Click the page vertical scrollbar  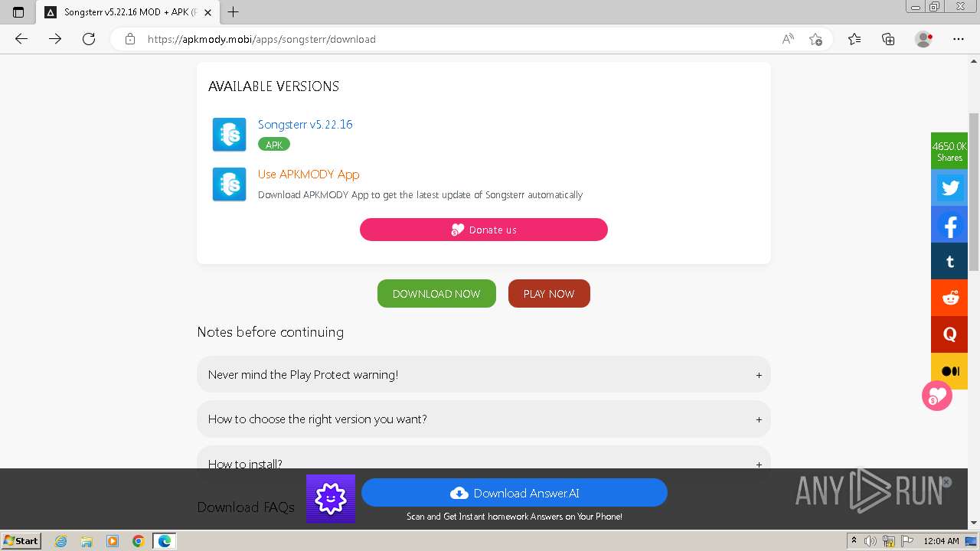pyautogui.click(x=974, y=191)
